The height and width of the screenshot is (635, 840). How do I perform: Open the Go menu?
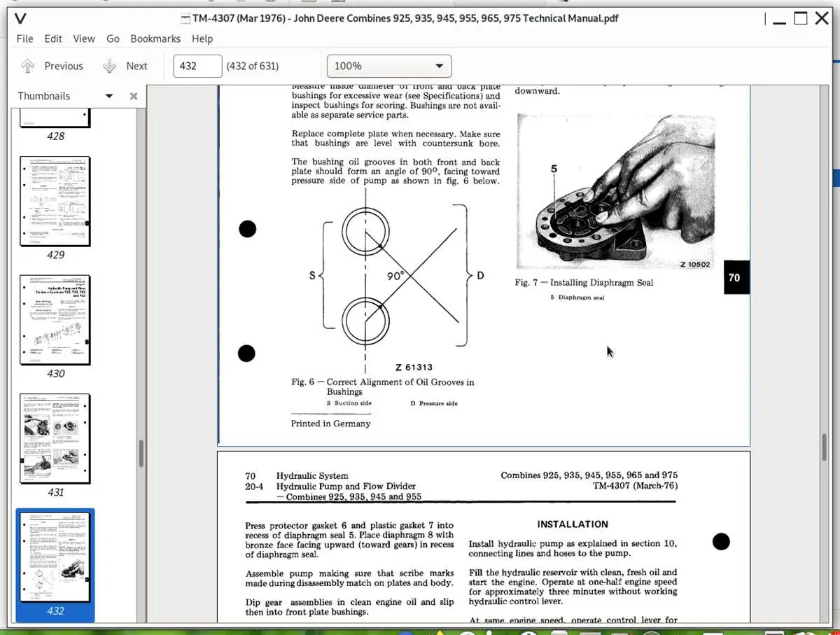point(113,39)
